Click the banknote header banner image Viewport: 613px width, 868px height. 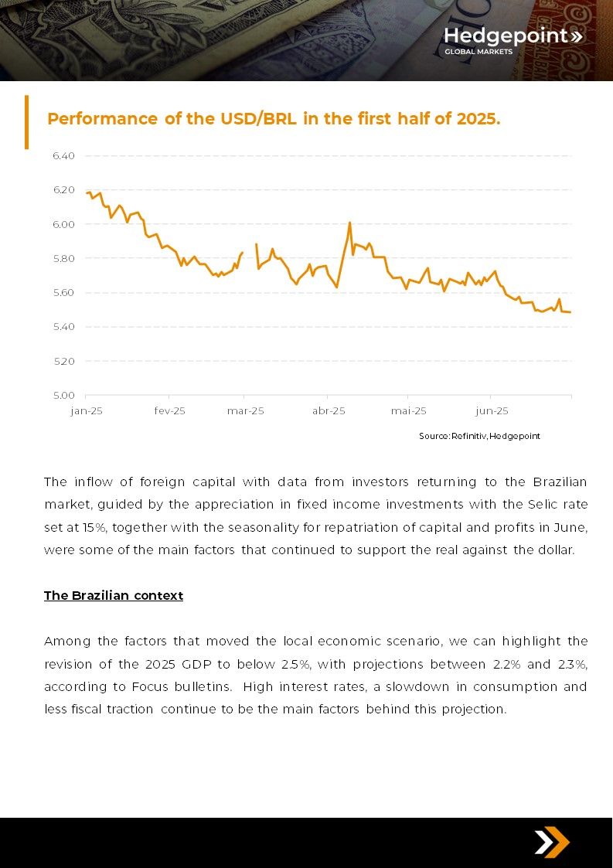point(306,40)
